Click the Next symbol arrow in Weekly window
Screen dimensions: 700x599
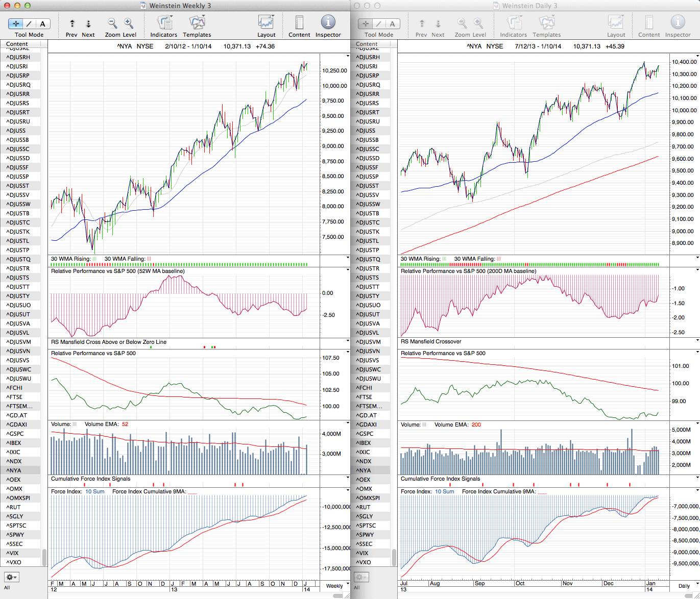(88, 23)
